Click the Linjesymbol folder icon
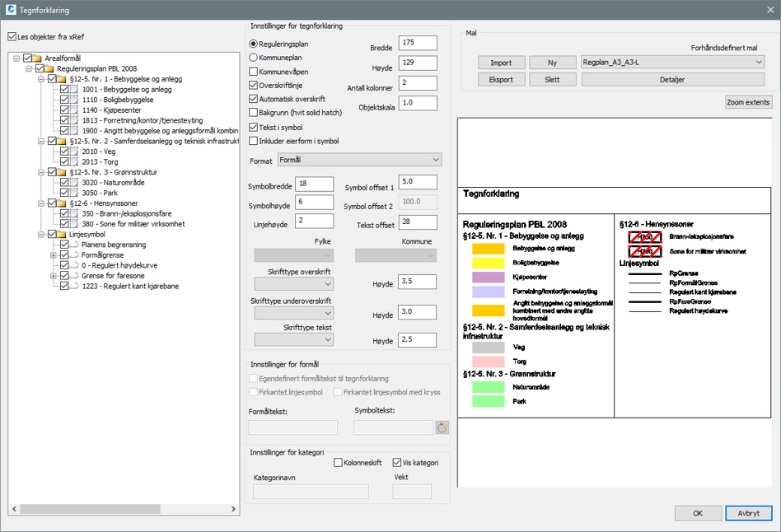Screen dimensions: 781x532 62,235
